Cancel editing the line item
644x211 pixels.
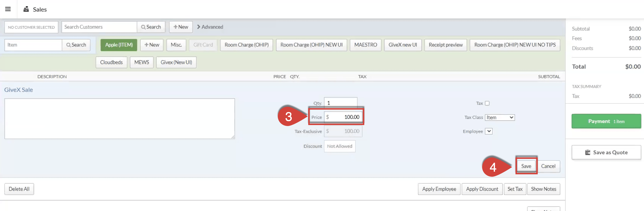548,166
